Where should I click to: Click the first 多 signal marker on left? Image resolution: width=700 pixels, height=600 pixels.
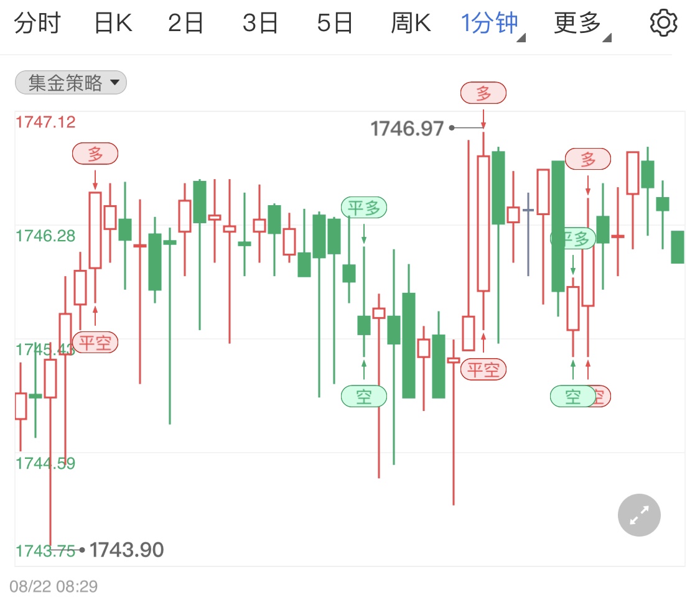[x=95, y=154]
